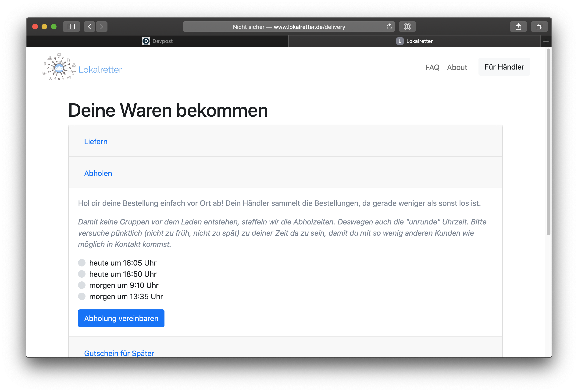Choose morgen um 9:10 Uhr pickup
578x392 pixels.
pos(82,285)
